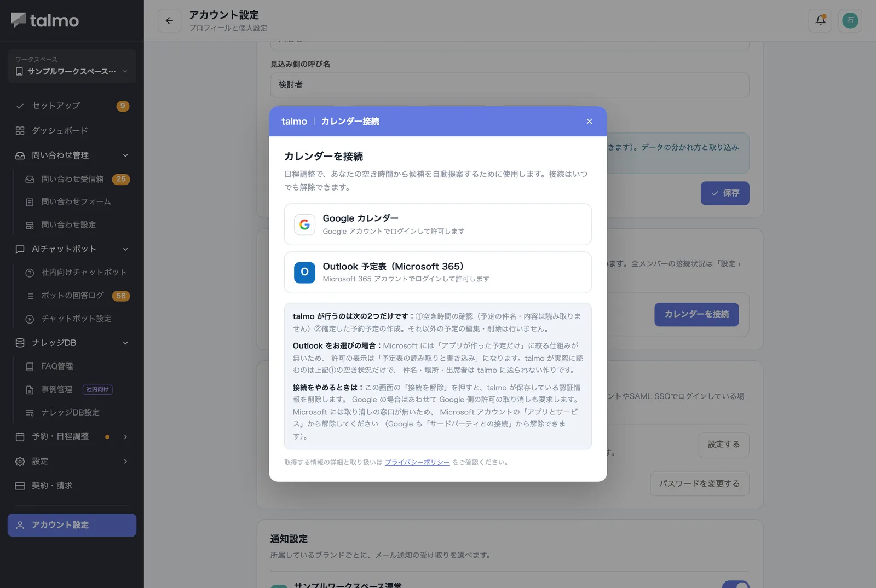Viewport: 876px width, 588px height.
Task: Click the 9 badge on セットアップ
Action: (123, 106)
